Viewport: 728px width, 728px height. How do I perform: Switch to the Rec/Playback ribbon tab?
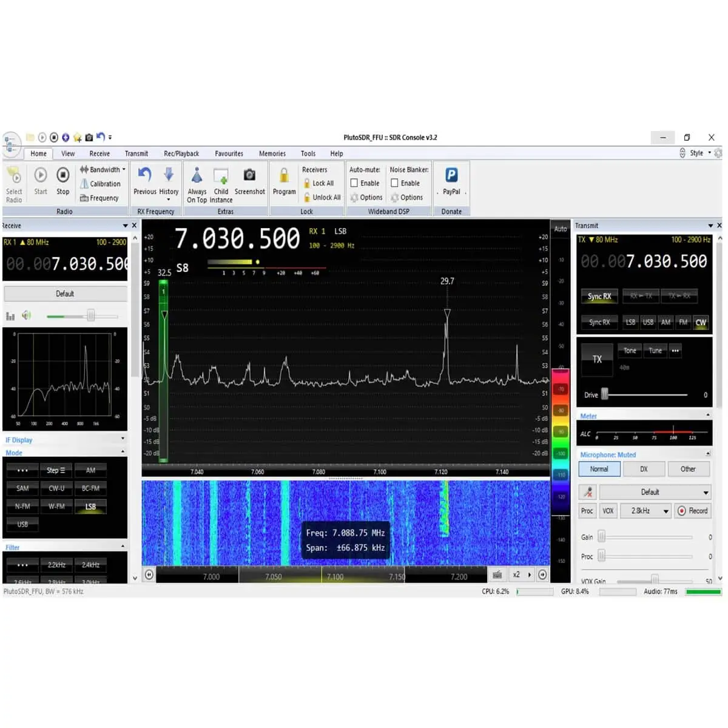coord(181,153)
